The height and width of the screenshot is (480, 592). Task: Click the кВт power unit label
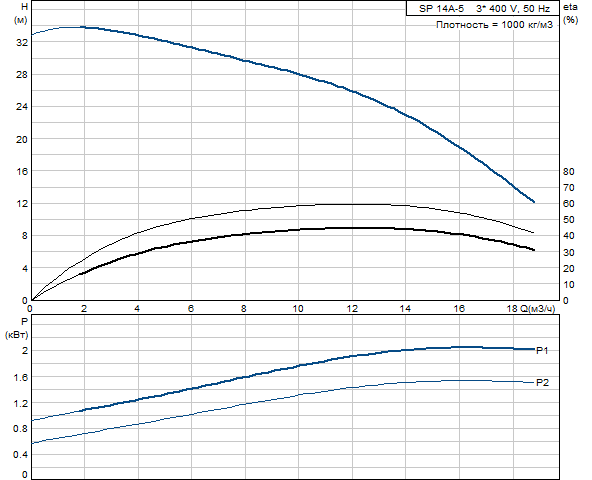pos(17,335)
